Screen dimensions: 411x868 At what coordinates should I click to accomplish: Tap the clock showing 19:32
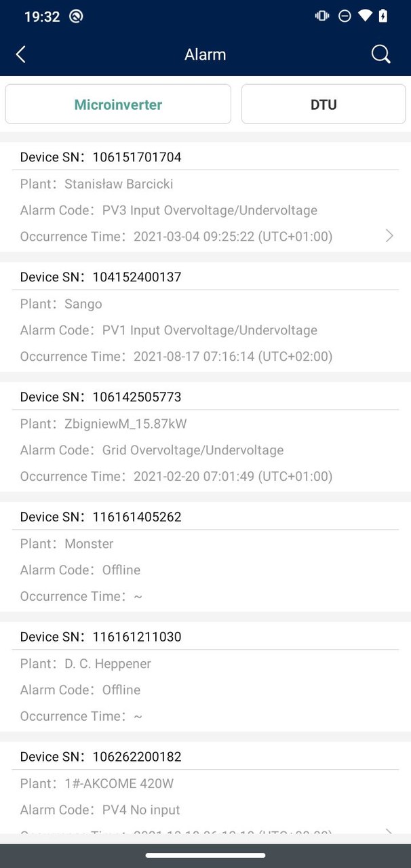42,16
